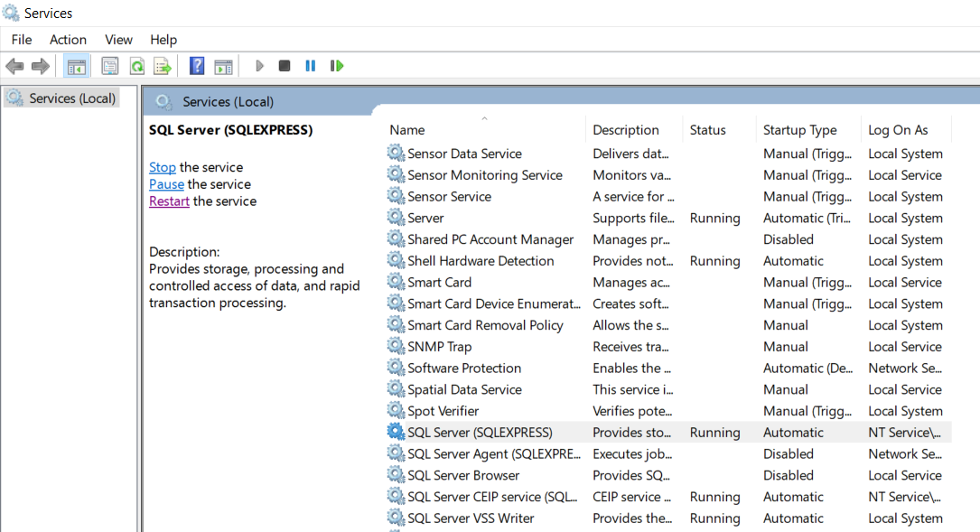
Task: Open Properties via the toolbar icon
Action: pos(110,66)
